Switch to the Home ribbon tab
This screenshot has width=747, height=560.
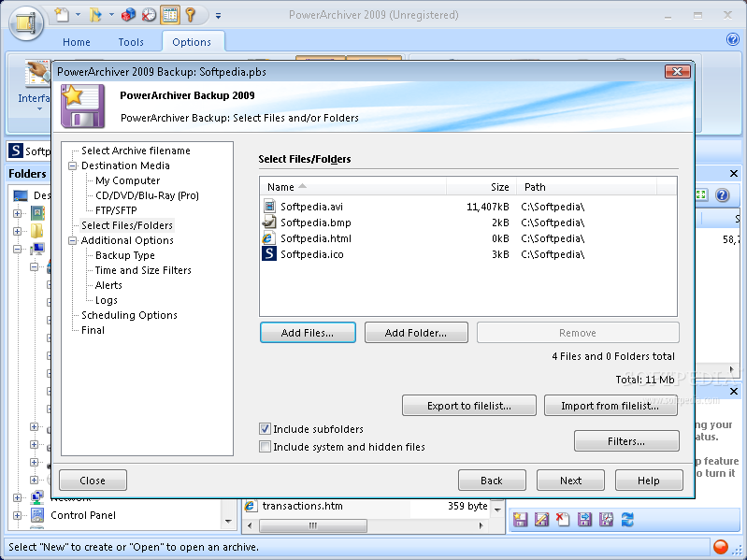(77, 42)
